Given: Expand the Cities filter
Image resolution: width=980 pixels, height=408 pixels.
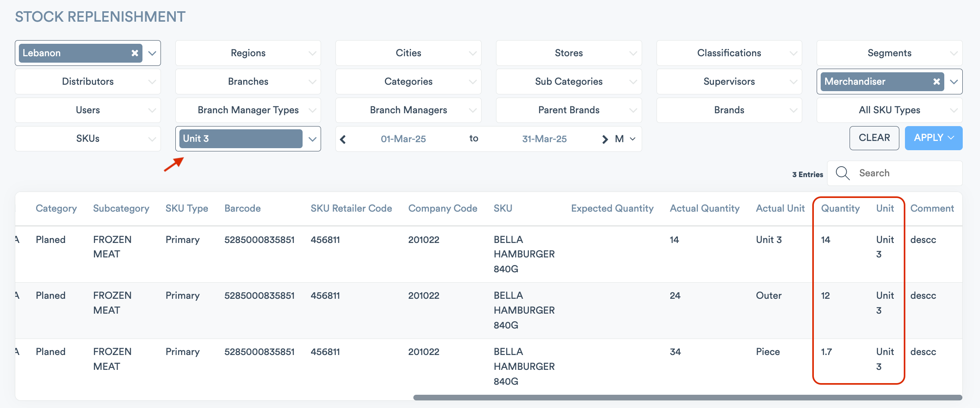Looking at the screenshot, I should coord(472,53).
